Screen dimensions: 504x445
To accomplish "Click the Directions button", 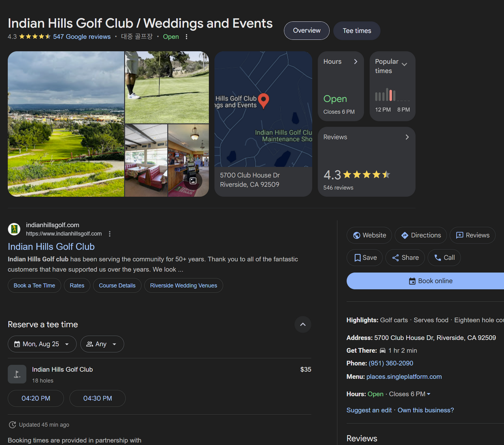I will [421, 235].
